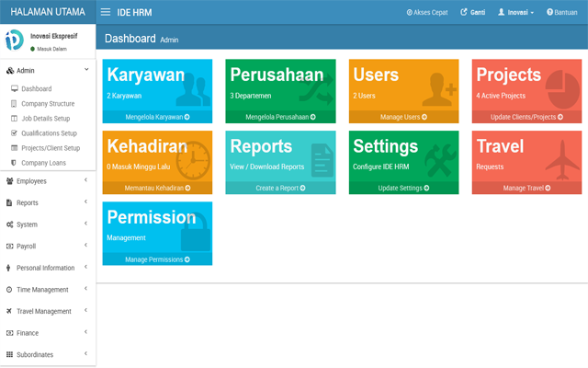Image resolution: width=588 pixels, height=368 pixels.
Task: Click the Reports file icon in sidebar
Action: click(9, 202)
